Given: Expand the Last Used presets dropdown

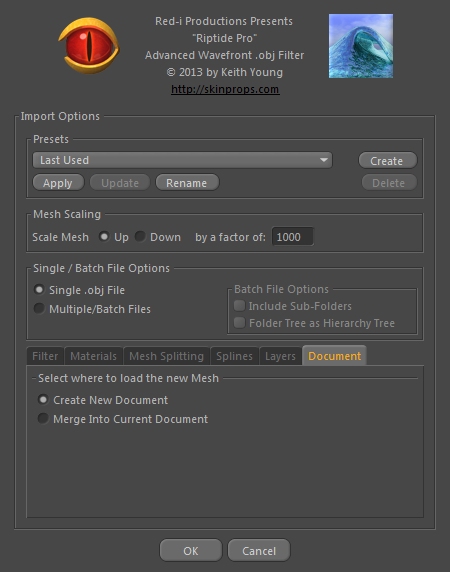Looking at the screenshot, I should (182, 160).
